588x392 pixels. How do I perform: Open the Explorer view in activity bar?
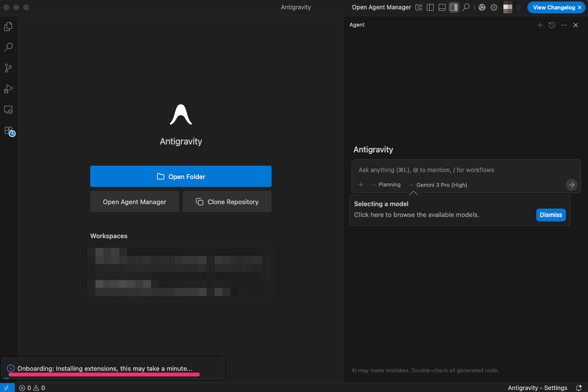(x=8, y=26)
